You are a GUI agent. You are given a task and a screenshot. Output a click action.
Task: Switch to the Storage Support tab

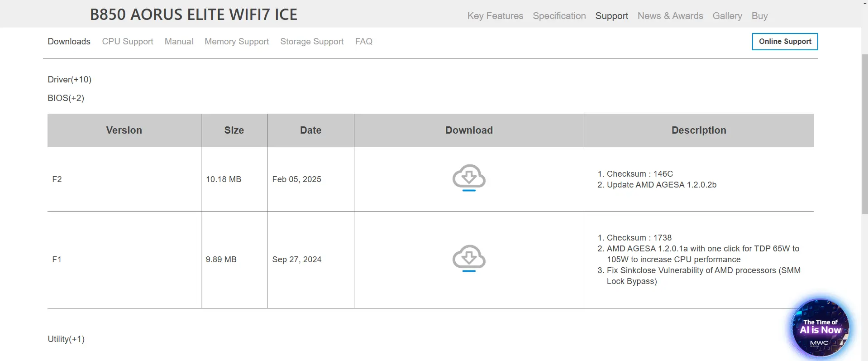point(312,41)
